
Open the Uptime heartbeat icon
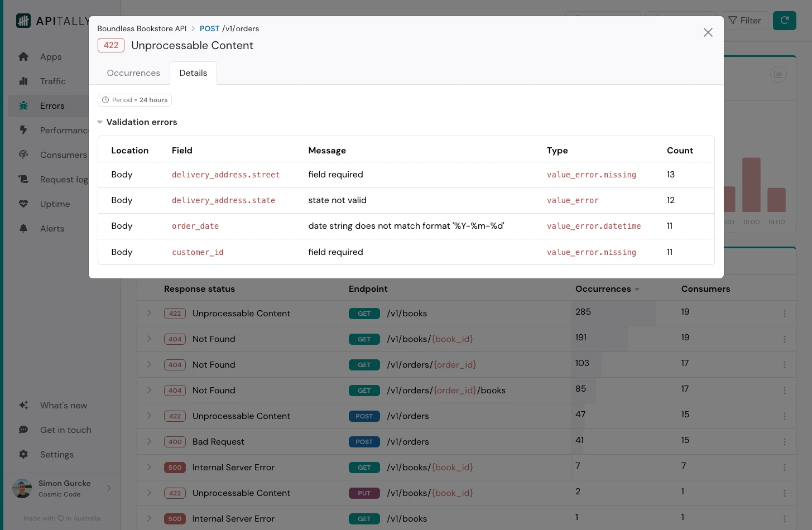tap(23, 204)
